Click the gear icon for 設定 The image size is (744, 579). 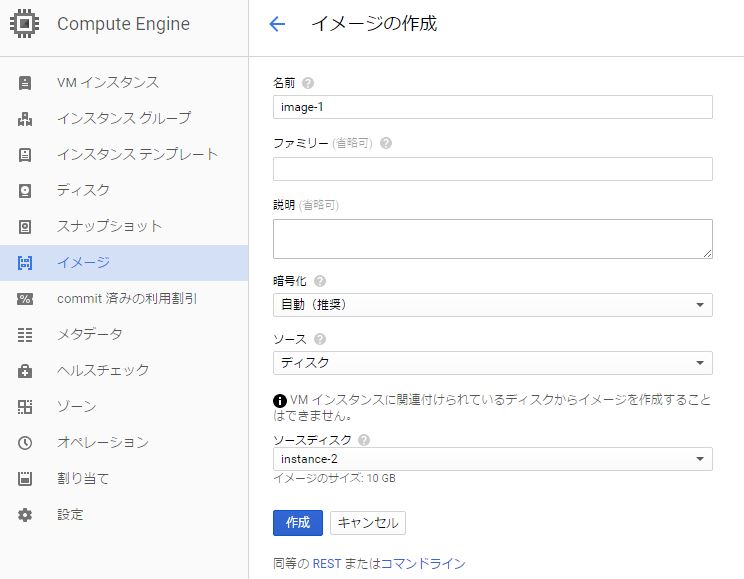click(25, 514)
